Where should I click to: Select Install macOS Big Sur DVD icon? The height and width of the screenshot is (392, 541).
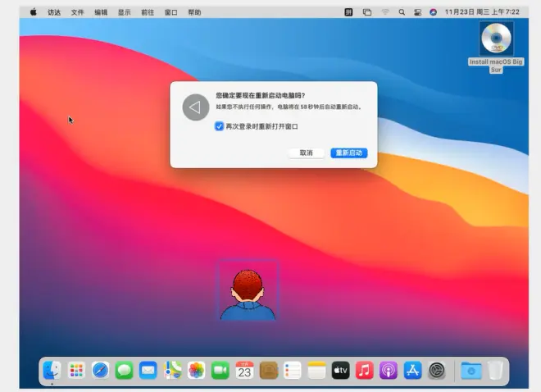[x=496, y=39]
